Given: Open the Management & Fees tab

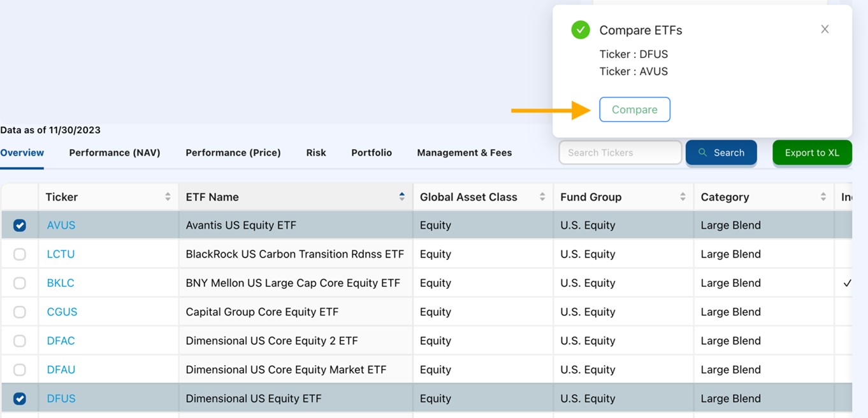Looking at the screenshot, I should 465,153.
